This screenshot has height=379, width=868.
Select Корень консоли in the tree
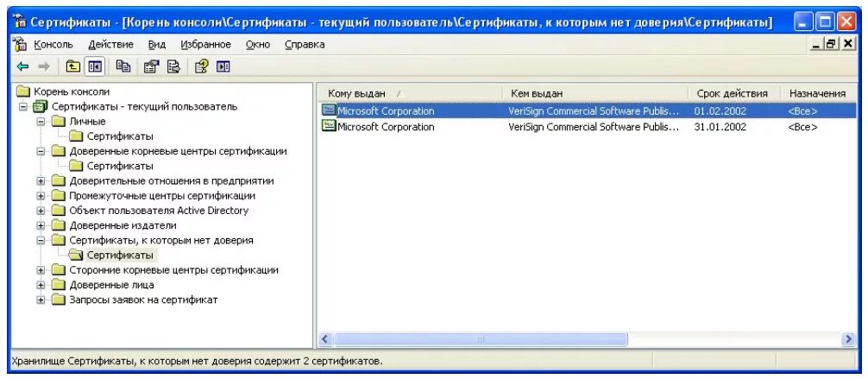pyautogui.click(x=72, y=92)
